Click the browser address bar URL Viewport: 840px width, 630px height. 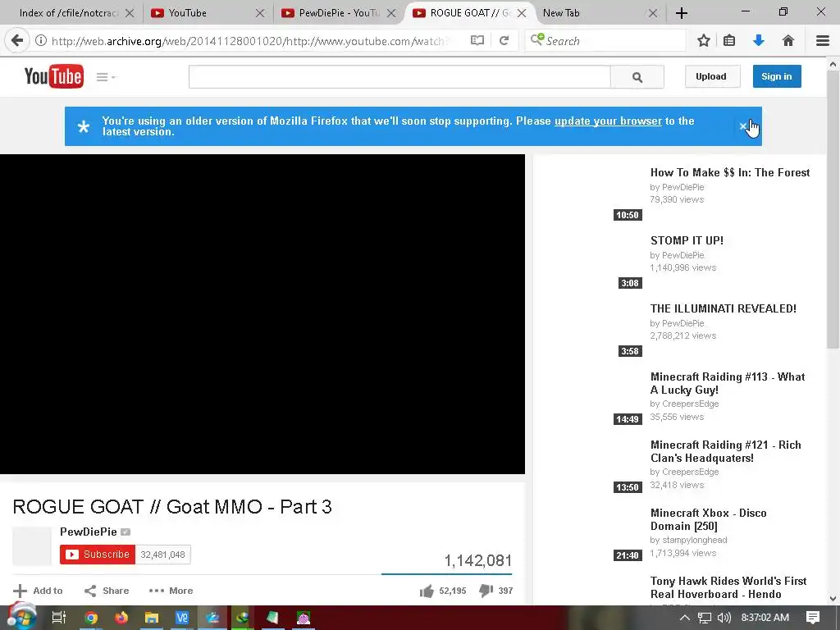pos(249,41)
